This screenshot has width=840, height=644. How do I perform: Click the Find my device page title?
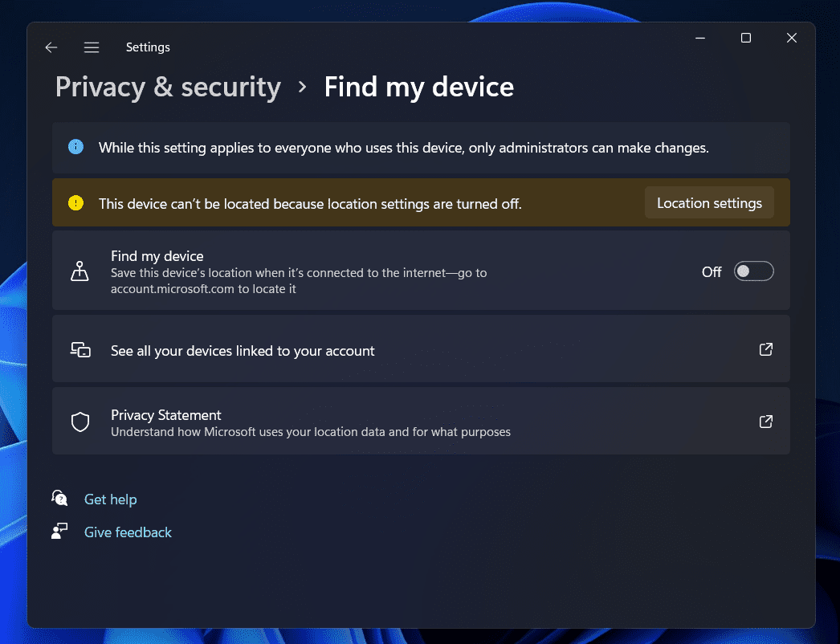(x=418, y=87)
